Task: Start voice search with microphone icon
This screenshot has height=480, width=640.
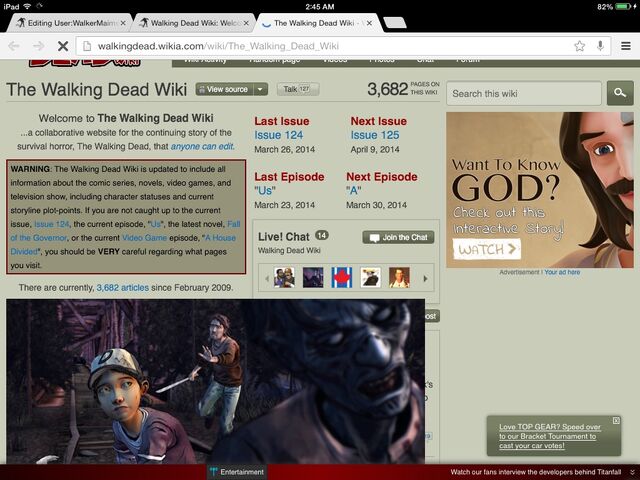Action: click(600, 46)
